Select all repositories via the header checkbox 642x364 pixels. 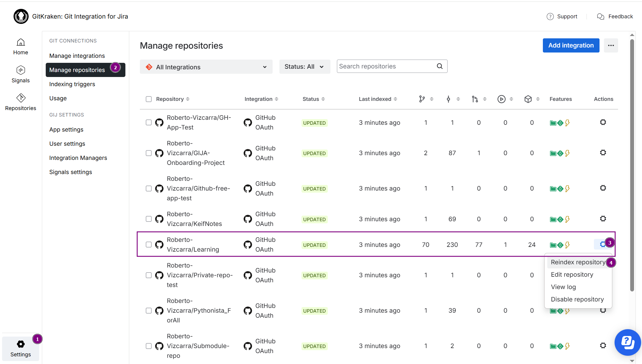click(148, 99)
